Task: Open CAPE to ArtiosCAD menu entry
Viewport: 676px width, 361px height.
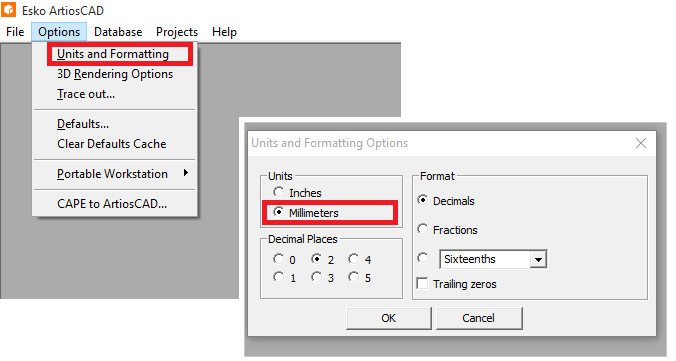Action: 112,204
